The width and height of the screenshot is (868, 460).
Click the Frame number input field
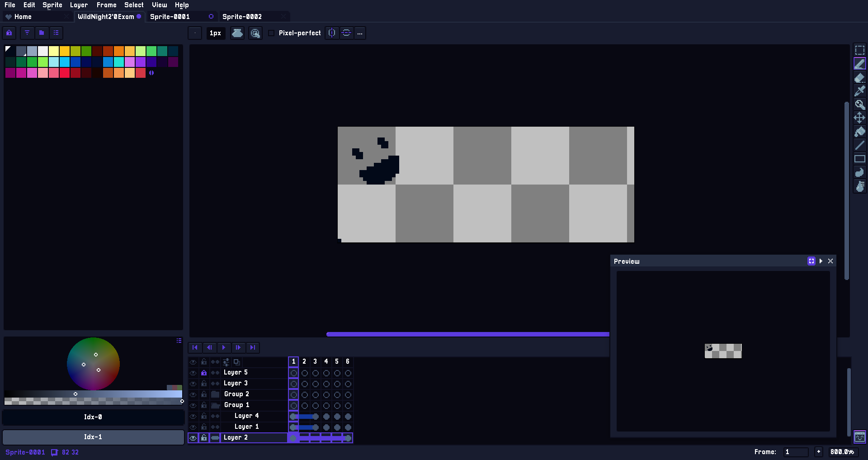tap(796, 452)
